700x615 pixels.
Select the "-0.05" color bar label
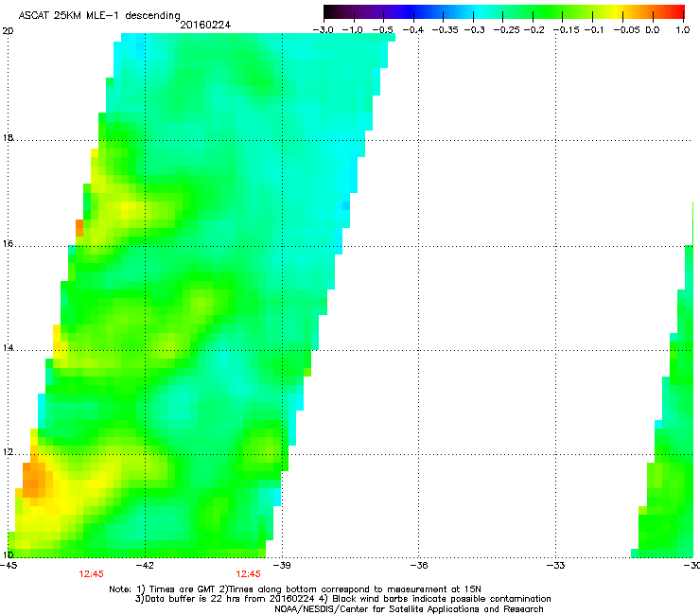coord(626,30)
